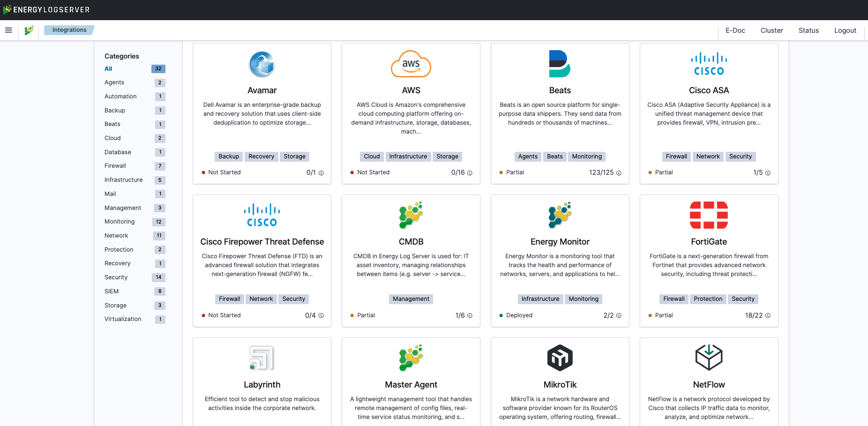Show info icon next to Firepower 0/4

[x=321, y=315]
